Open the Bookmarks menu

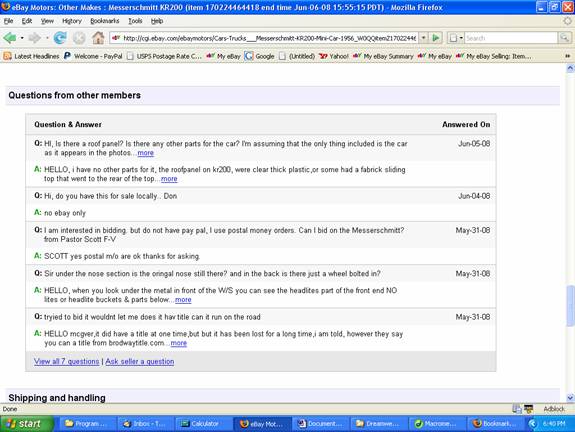105,21
